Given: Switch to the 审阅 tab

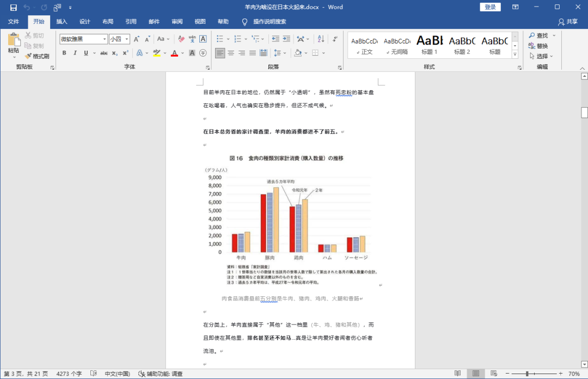Looking at the screenshot, I should tap(177, 22).
